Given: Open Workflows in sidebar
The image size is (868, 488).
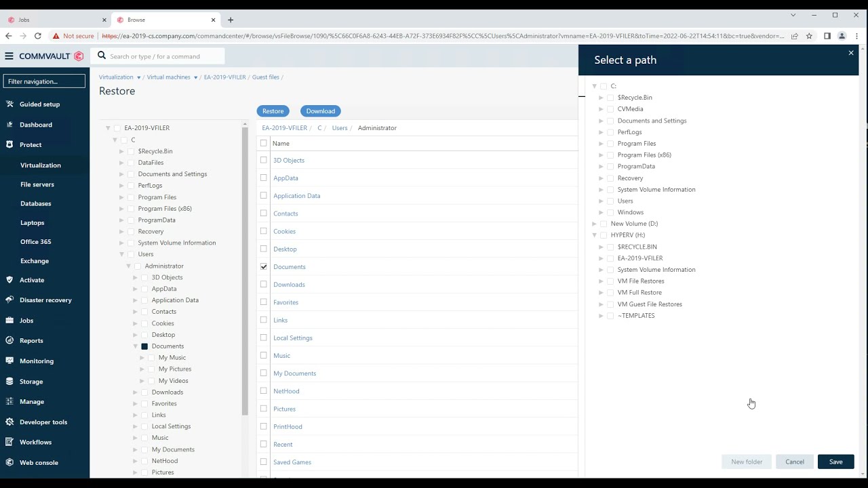Looking at the screenshot, I should click(x=35, y=443).
